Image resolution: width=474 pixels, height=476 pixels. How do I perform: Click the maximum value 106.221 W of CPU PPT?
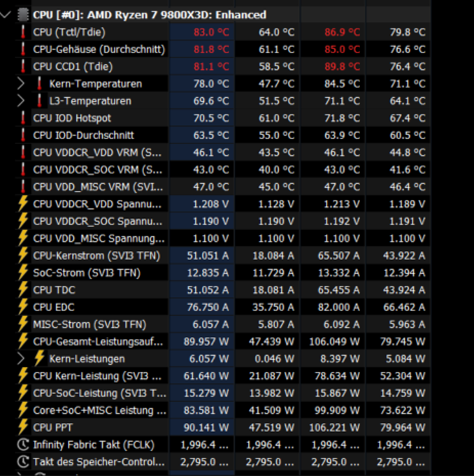(334, 428)
